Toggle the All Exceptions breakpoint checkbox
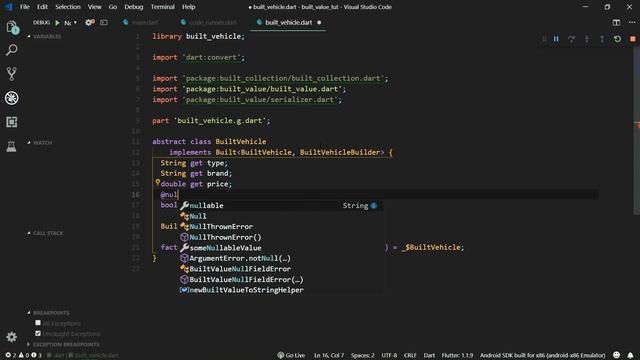 point(38,323)
